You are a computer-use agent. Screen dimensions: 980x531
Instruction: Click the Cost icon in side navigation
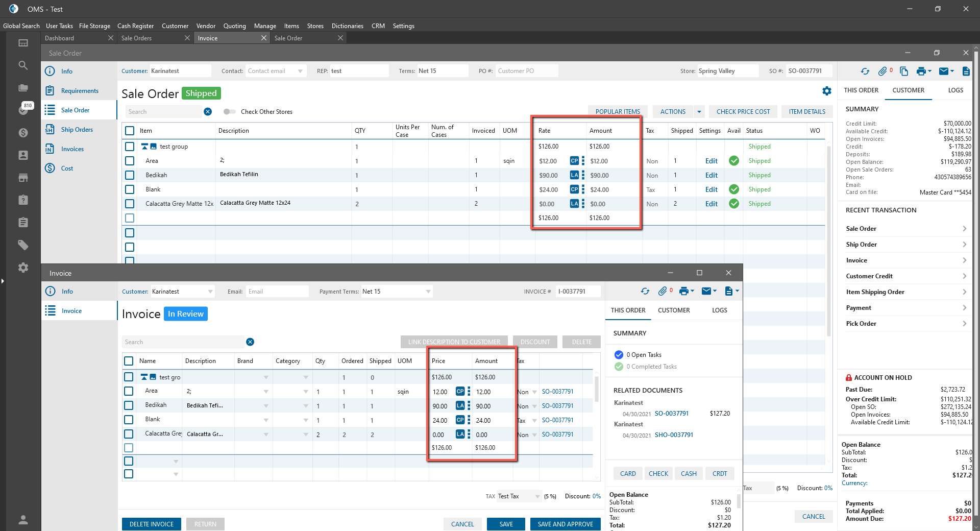tap(50, 168)
